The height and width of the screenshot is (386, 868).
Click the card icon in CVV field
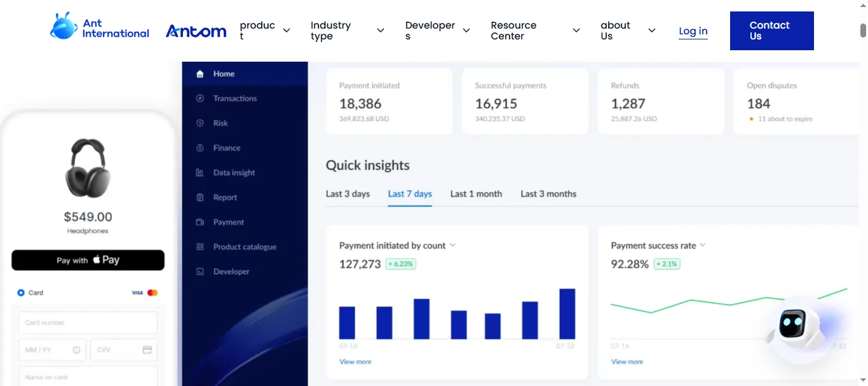[x=147, y=350]
